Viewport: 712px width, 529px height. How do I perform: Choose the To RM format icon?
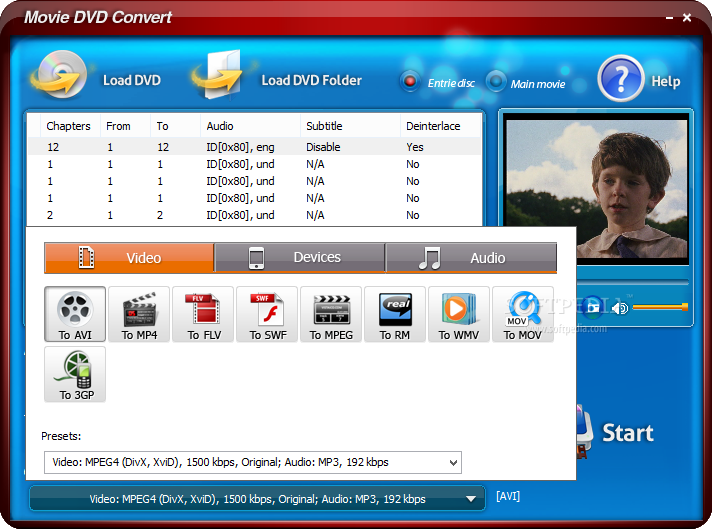coord(395,314)
